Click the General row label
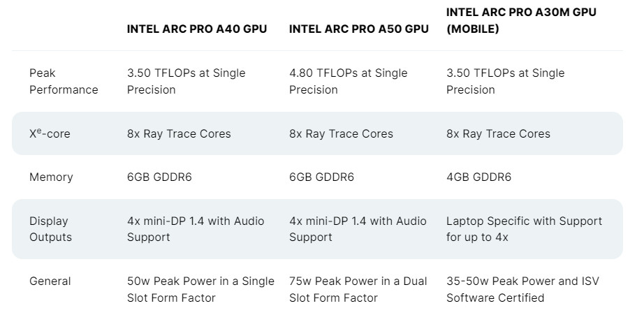This screenshot has height=315, width=644. [50, 281]
